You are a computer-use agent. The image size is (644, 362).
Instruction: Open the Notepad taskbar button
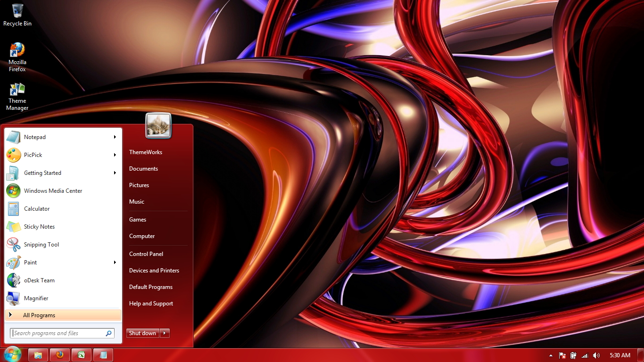click(103, 355)
